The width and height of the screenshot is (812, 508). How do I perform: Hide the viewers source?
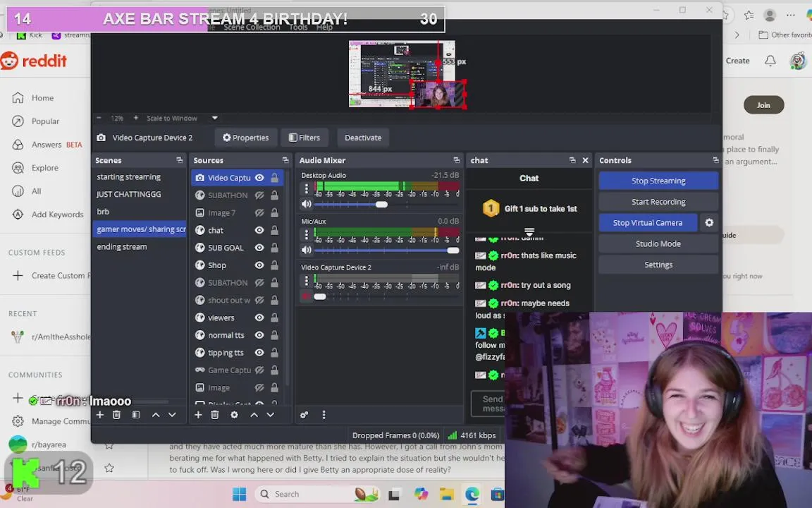click(x=259, y=317)
